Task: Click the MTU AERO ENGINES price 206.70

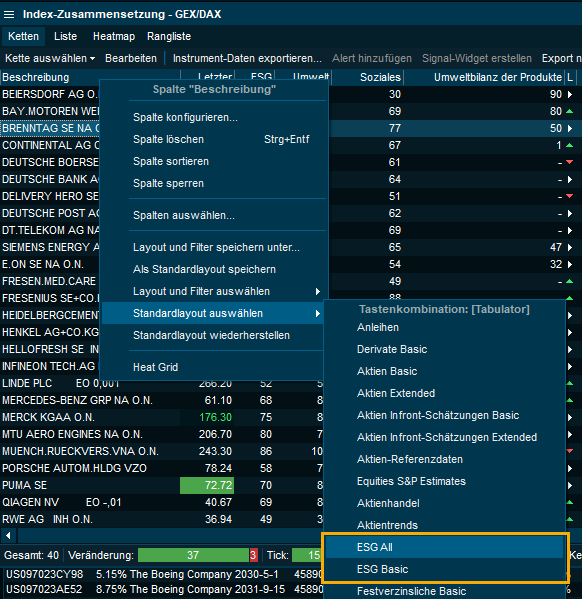Action: [215, 434]
